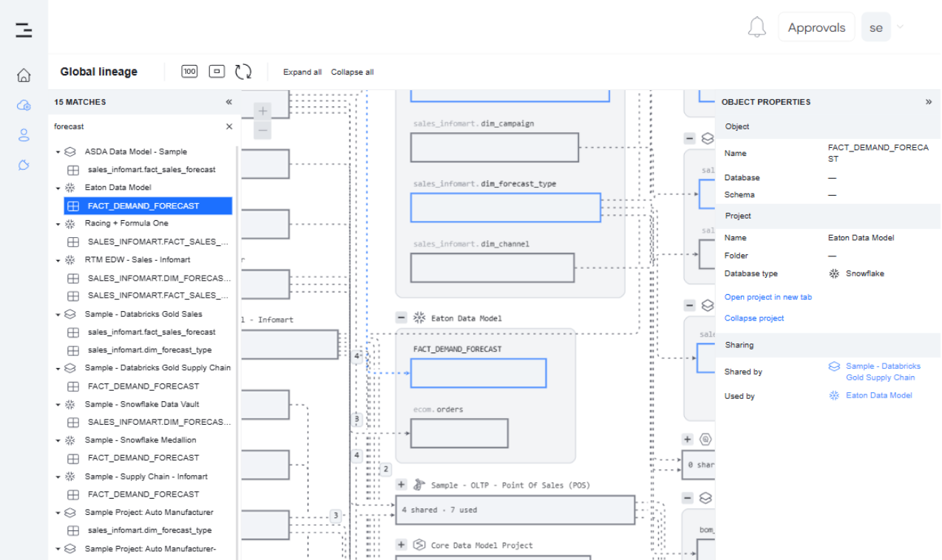Viewport: 942px width, 560px height.
Task: Open project in new tab link
Action: click(x=768, y=297)
